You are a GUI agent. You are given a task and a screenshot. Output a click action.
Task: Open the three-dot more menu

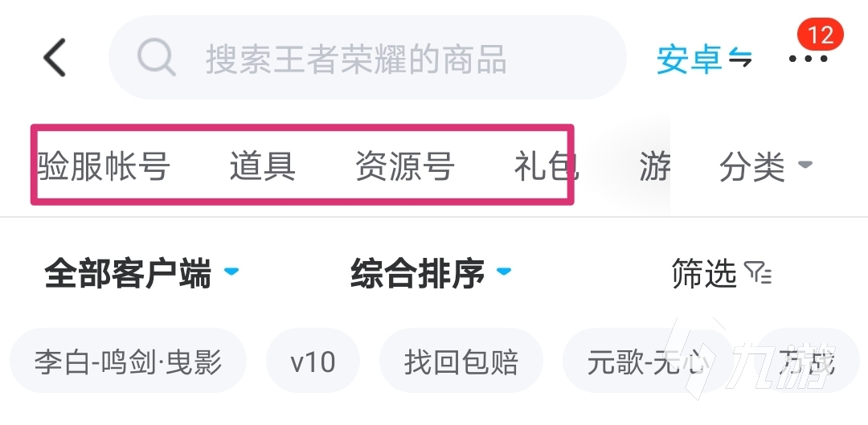tap(807, 59)
